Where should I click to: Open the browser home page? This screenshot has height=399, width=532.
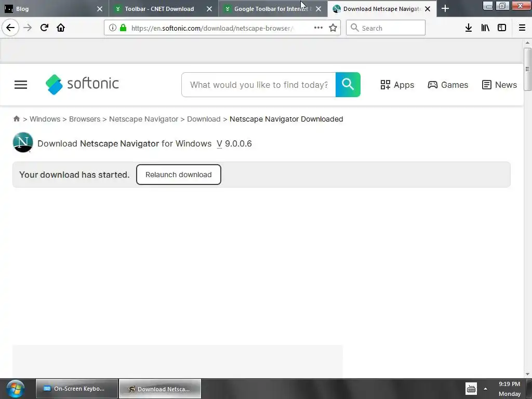point(61,28)
